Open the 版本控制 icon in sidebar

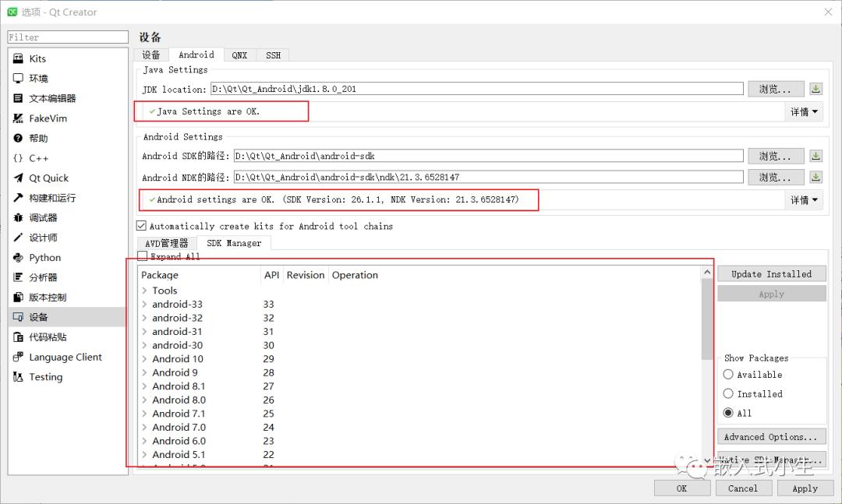[18, 298]
